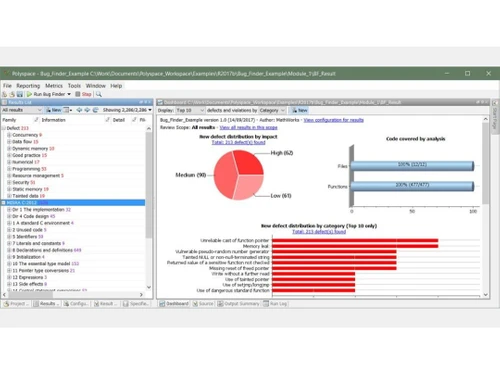Click the magnifying glass search icon
Image resolution: width=500 pixels, height=375 pixels.
[99, 94]
